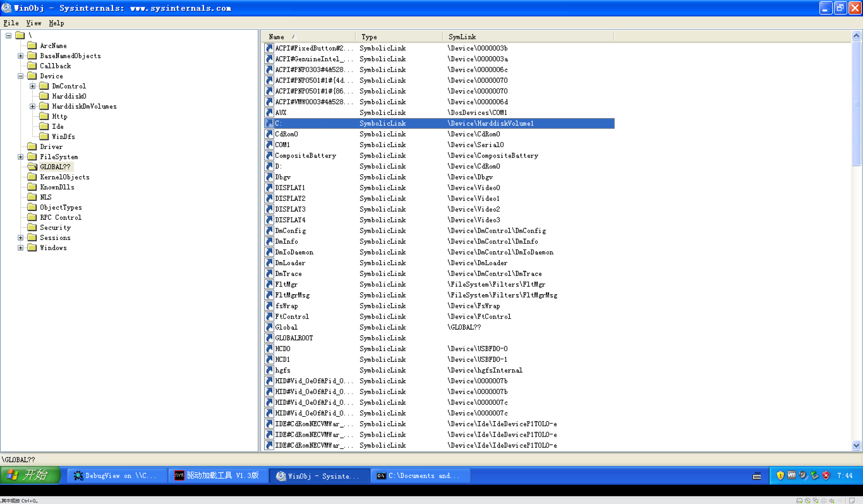Image resolution: width=863 pixels, height=504 pixels.
Task: Click the Driver folder icon in the tree
Action: [x=32, y=146]
